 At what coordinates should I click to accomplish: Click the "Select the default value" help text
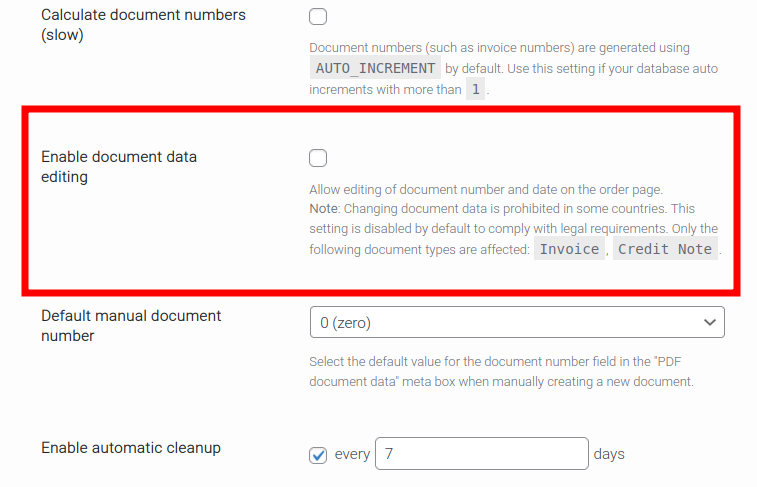(501, 362)
